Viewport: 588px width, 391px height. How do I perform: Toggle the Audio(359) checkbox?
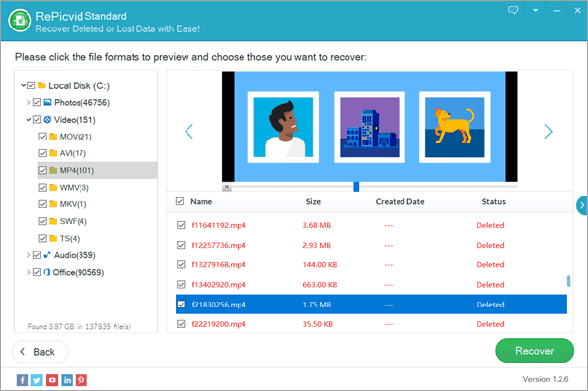37,255
